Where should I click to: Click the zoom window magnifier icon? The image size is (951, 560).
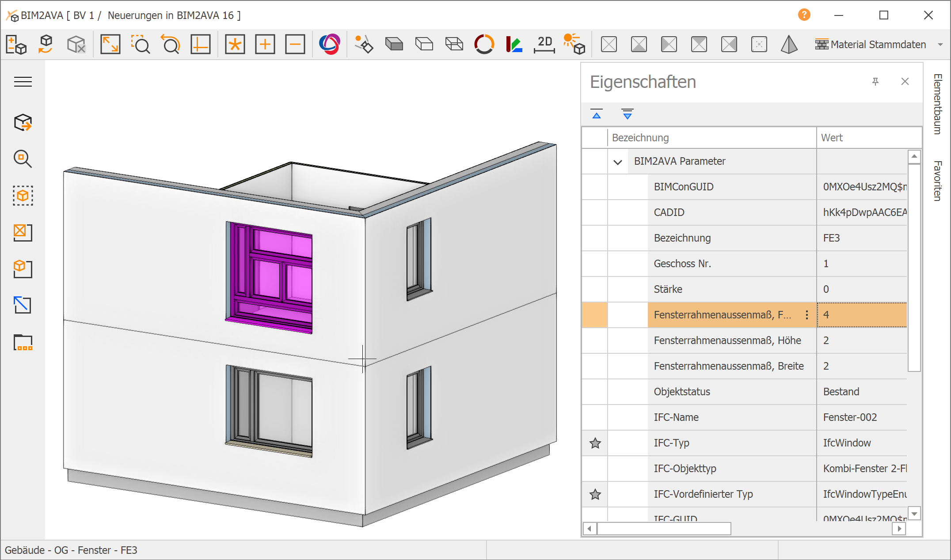click(141, 44)
